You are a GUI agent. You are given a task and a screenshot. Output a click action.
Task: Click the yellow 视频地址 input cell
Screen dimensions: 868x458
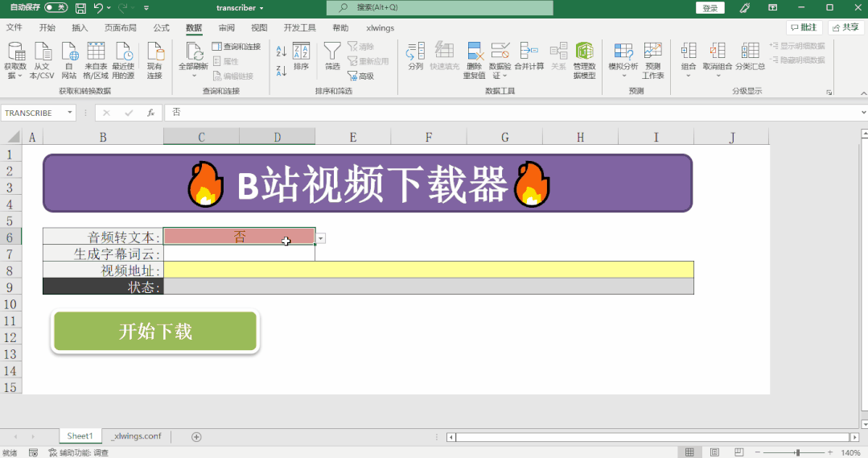pyautogui.click(x=429, y=270)
